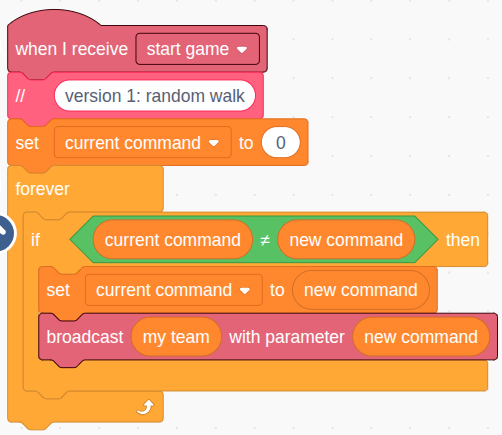Click the 'if' keyword of the conditional block
The image size is (502, 435).
[35, 240]
